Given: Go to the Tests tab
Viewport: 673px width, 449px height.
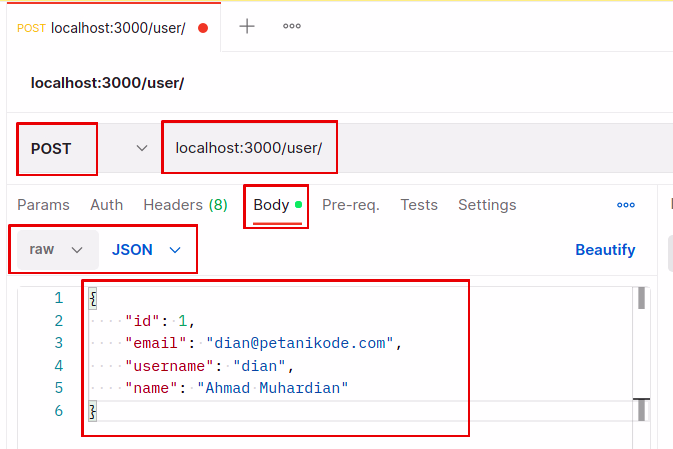Looking at the screenshot, I should click(419, 205).
